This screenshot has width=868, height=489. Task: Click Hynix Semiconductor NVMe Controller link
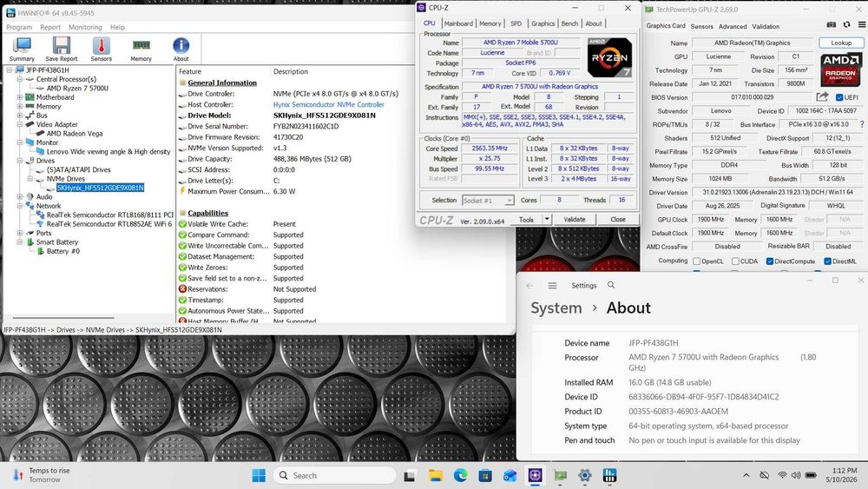point(328,104)
